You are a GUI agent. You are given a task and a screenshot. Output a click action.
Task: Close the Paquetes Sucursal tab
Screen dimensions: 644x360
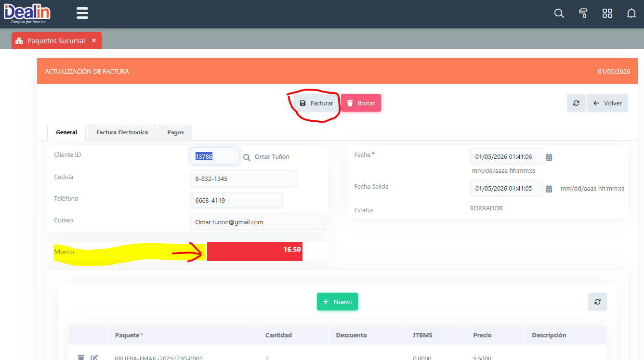point(94,40)
